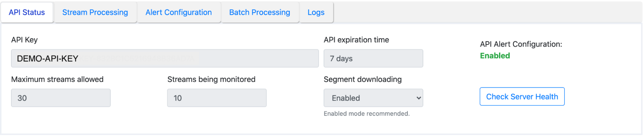This screenshot has width=644, height=136.
Task: Go to the Batch Processing tab
Action: [259, 13]
